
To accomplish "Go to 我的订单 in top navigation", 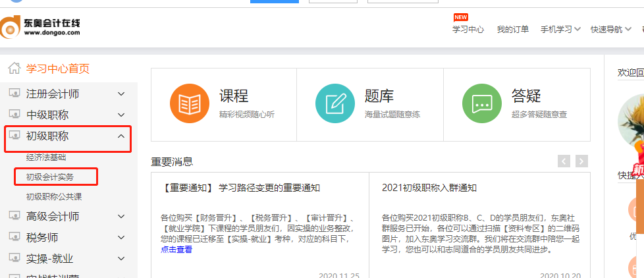I will click(x=512, y=29).
